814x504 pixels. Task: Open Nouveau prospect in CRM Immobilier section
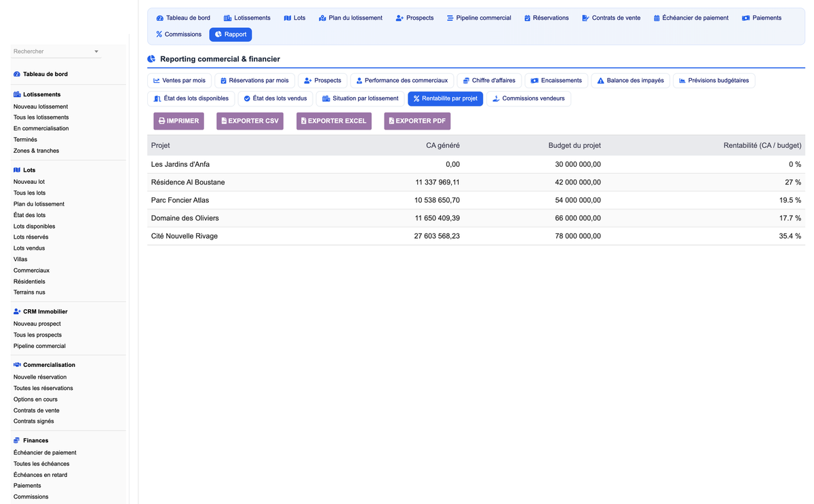pos(37,324)
